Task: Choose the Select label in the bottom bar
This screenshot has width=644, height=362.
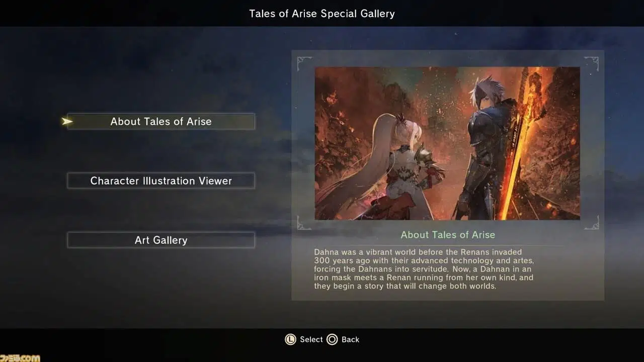Action: point(311,339)
